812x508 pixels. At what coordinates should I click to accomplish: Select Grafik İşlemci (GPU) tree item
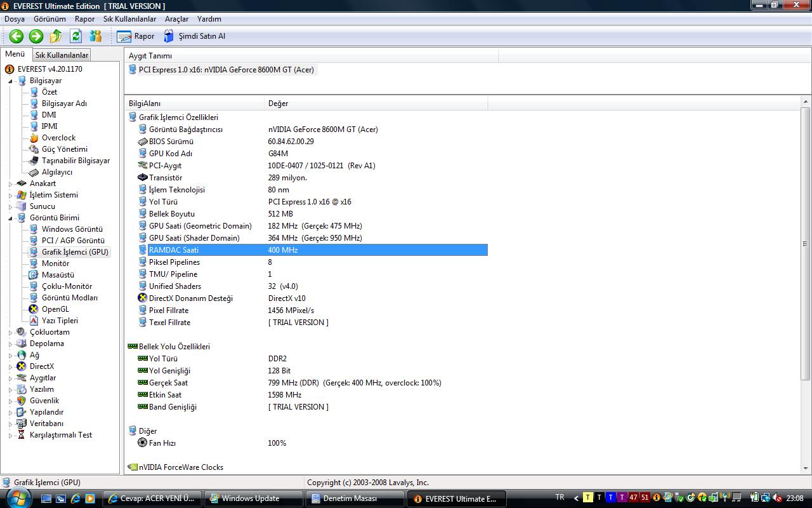75,252
